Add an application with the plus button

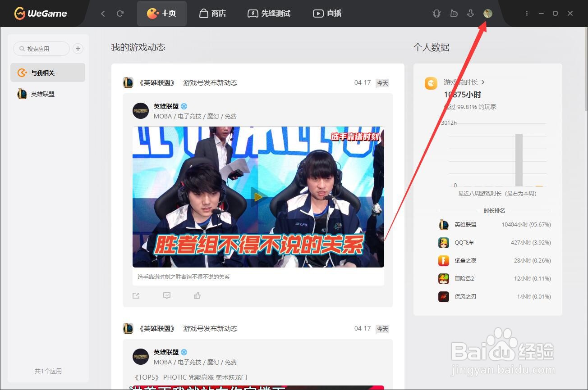[78, 49]
